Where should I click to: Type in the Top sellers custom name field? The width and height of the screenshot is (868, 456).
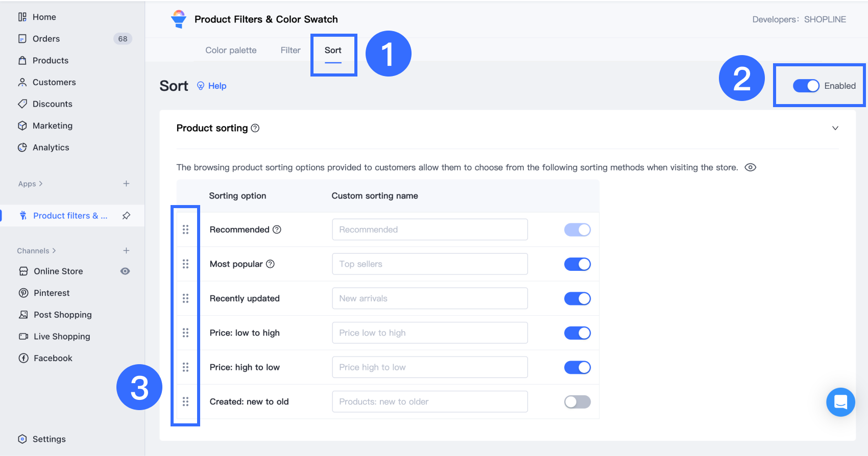pos(429,264)
